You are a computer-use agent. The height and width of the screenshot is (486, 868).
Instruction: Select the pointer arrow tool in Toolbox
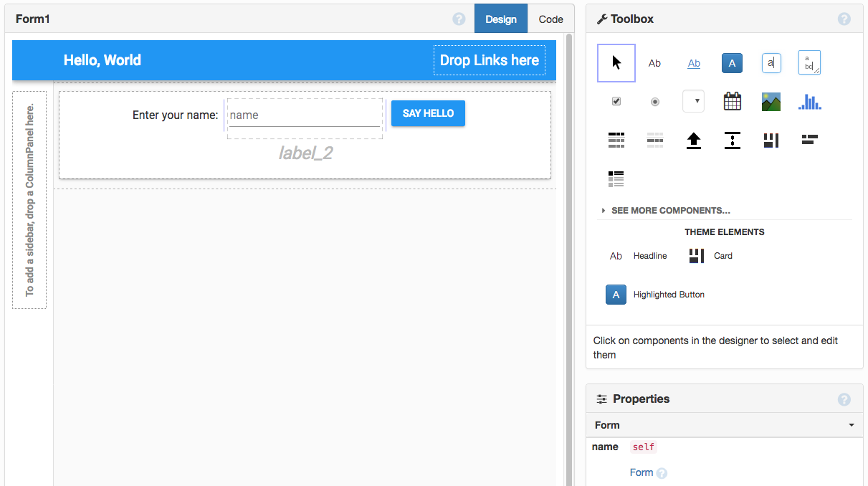point(616,63)
